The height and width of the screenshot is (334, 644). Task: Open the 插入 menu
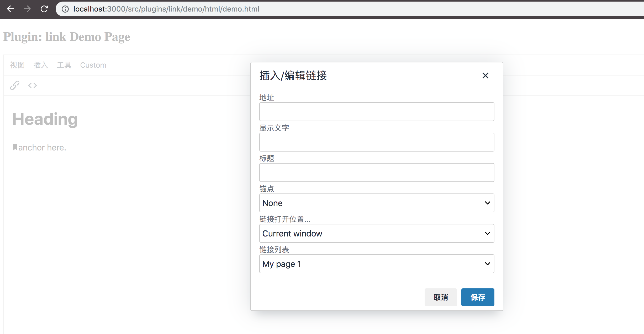click(41, 65)
